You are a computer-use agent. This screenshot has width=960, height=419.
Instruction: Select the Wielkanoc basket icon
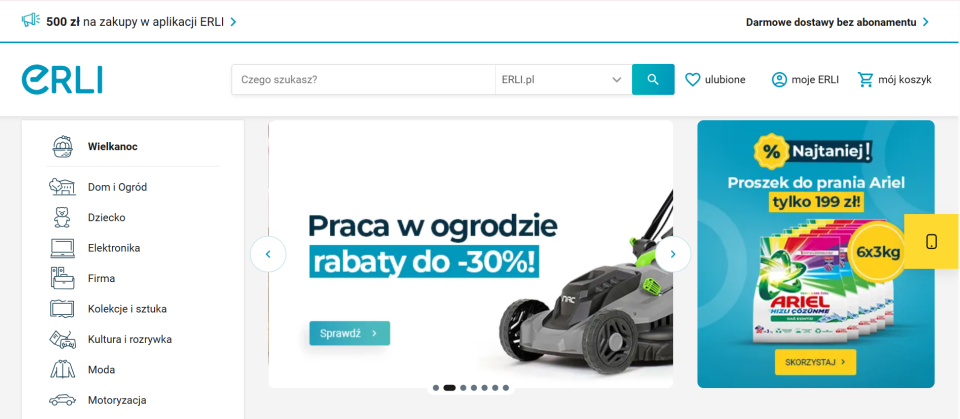[62, 147]
